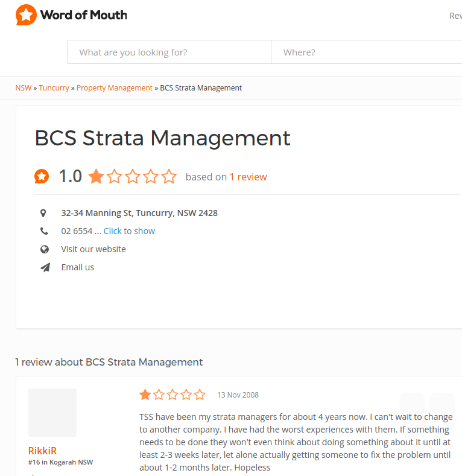The height and width of the screenshot is (476, 462).
Task: Click the filled star in RikkiR's review
Action: pos(145,395)
